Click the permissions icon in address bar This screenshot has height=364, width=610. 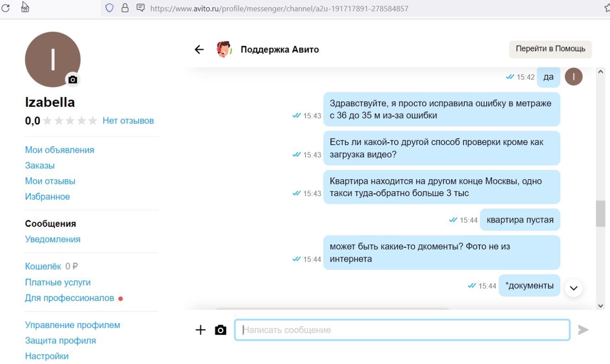141,8
